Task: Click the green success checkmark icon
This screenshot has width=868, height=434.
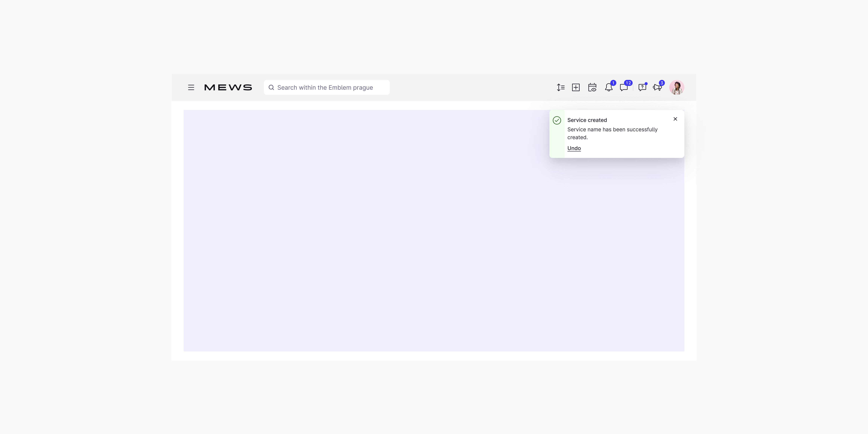Action: pos(557,120)
